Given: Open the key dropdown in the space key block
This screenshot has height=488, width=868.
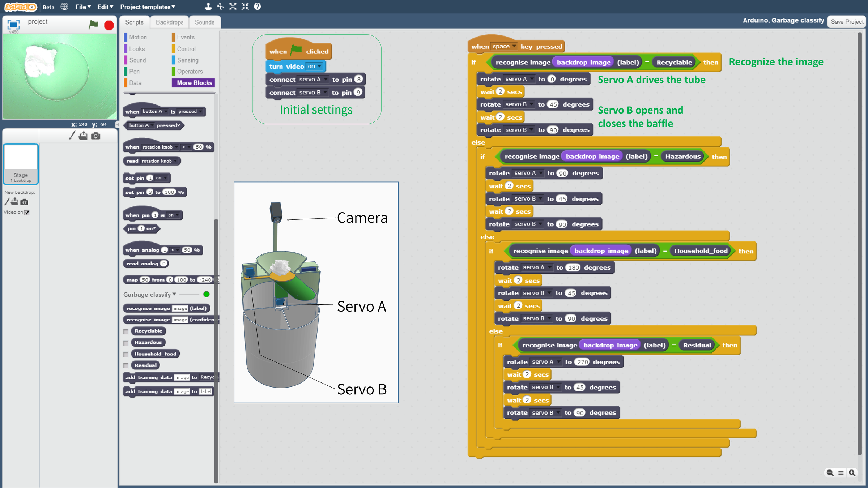Looking at the screenshot, I should pyautogui.click(x=515, y=46).
